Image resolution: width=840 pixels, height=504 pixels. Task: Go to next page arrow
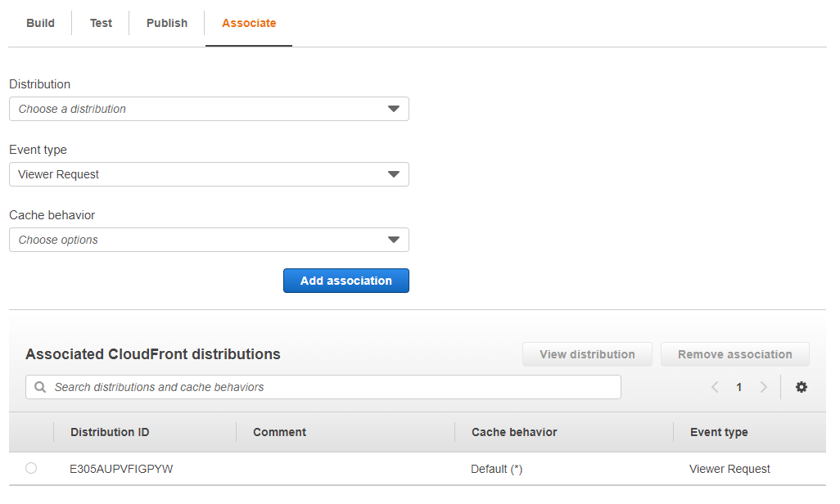point(763,387)
